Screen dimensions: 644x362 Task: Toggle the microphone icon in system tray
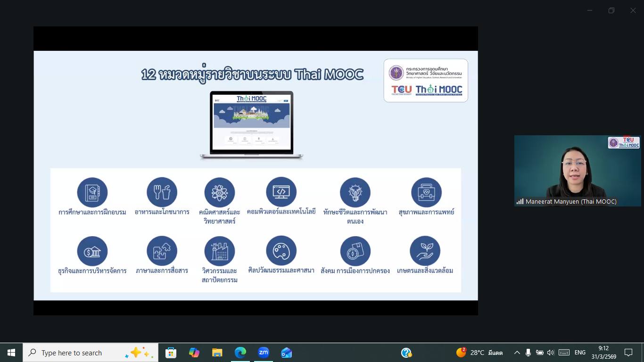coord(528,353)
